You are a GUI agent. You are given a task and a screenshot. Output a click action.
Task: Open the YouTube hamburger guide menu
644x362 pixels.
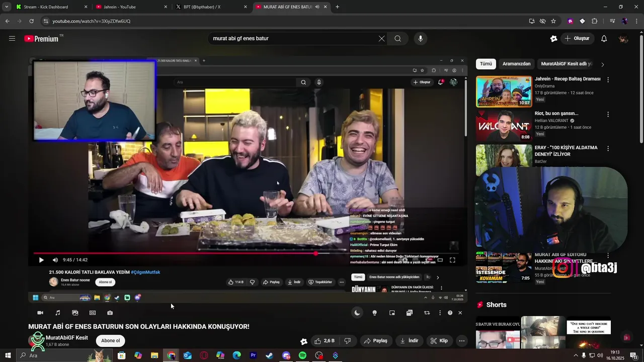(12, 39)
